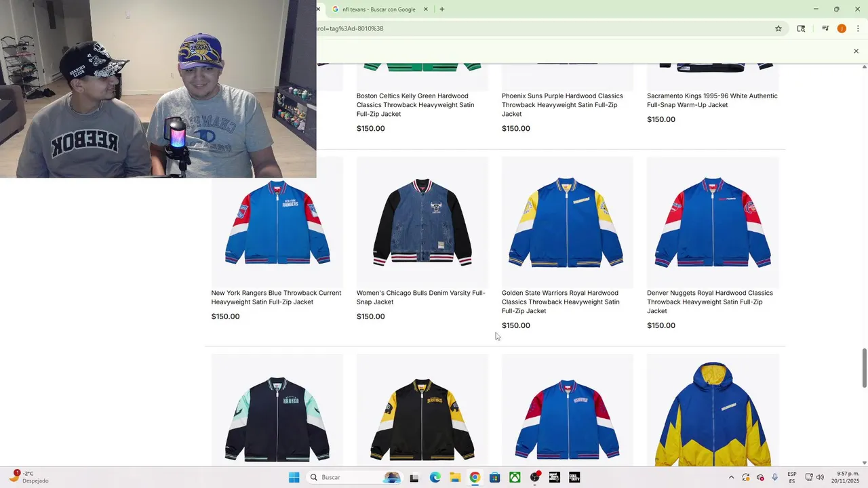Open File Explorer from the taskbar
The height and width of the screenshot is (488, 868).
tap(454, 477)
